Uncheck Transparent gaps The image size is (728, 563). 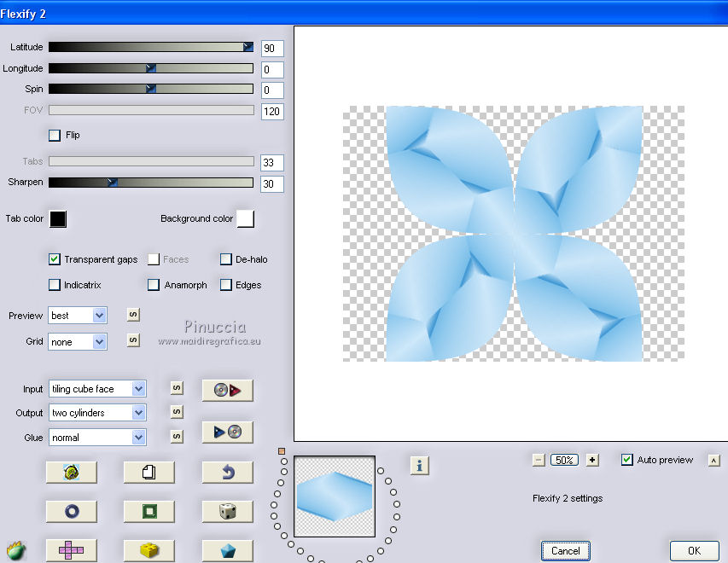(55, 259)
